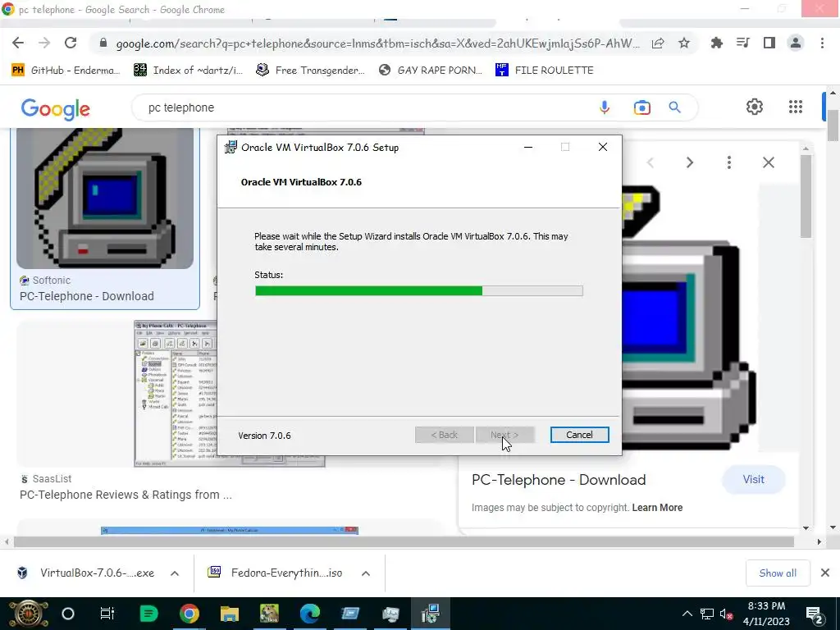Image resolution: width=840 pixels, height=630 pixels.
Task: Open Microsoft Edge from the taskbar
Action: coord(309,614)
